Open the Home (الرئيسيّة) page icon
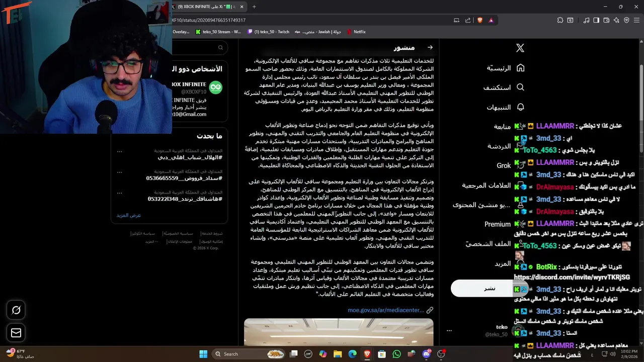The height and width of the screenshot is (362, 644). [x=521, y=68]
